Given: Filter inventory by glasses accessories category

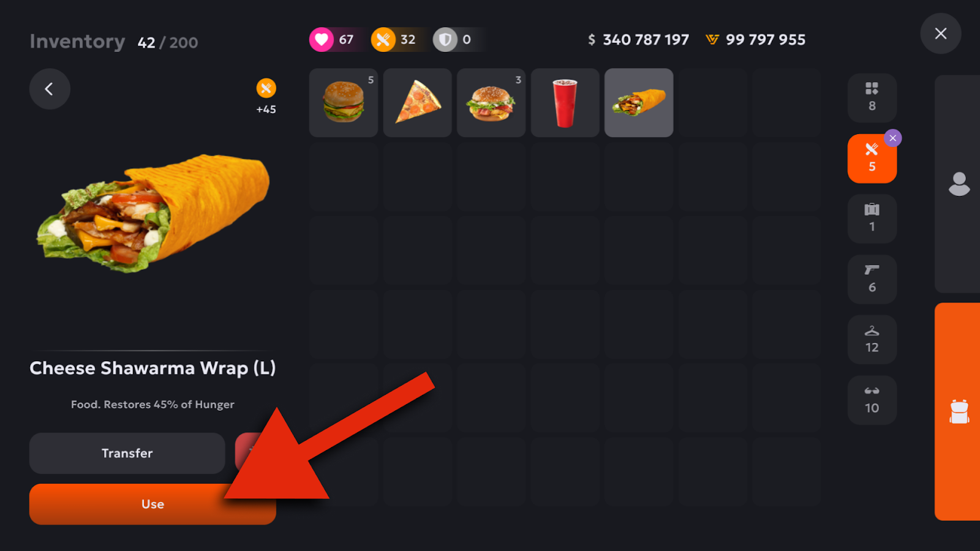Looking at the screenshot, I should [x=872, y=400].
